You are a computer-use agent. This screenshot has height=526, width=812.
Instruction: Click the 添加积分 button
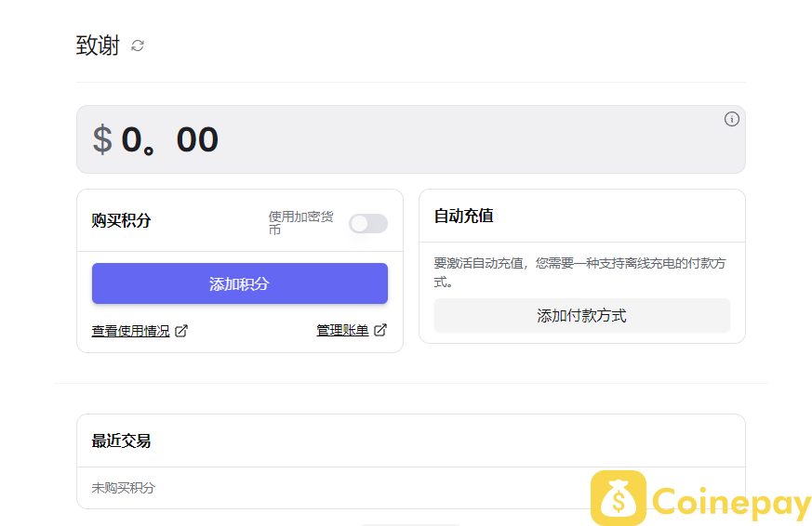pos(240,283)
